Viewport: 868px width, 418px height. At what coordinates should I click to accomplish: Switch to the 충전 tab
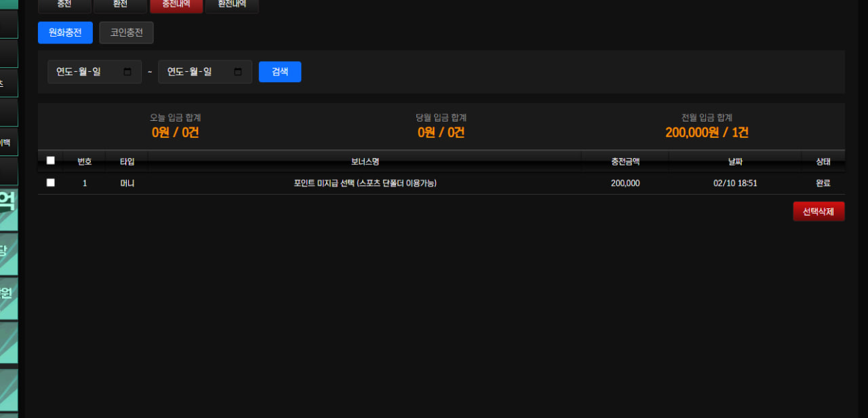click(64, 5)
